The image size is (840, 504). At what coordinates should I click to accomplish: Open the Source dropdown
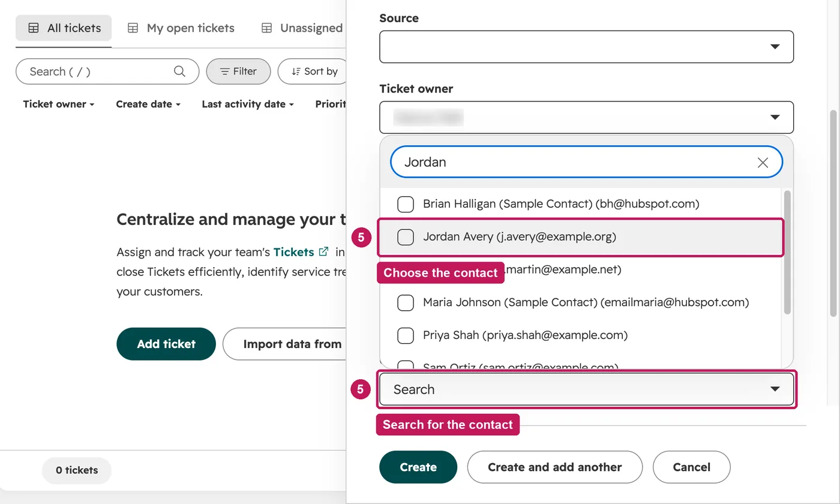click(586, 47)
